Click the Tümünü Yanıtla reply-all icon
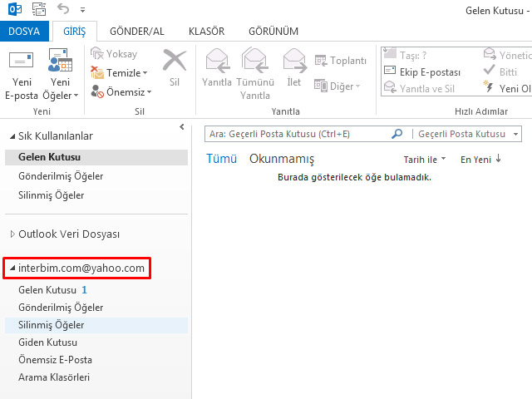 click(x=254, y=61)
